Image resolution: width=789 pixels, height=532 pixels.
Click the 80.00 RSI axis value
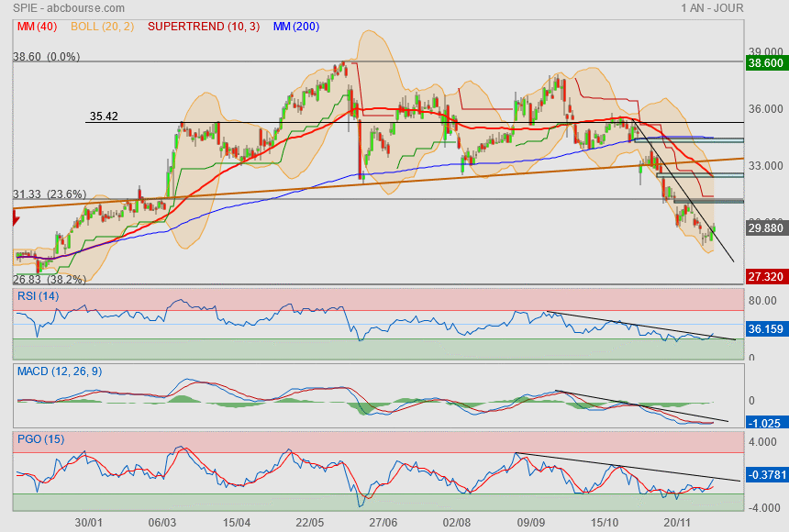762,301
